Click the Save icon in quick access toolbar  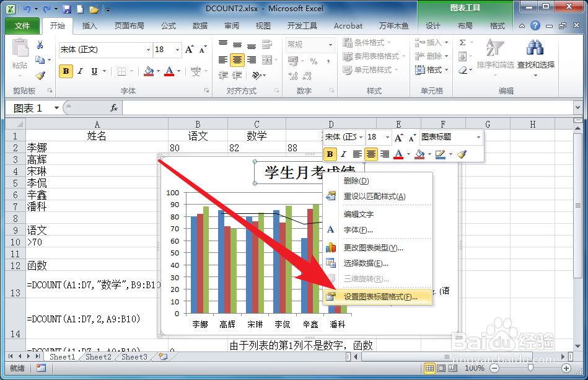point(67,9)
